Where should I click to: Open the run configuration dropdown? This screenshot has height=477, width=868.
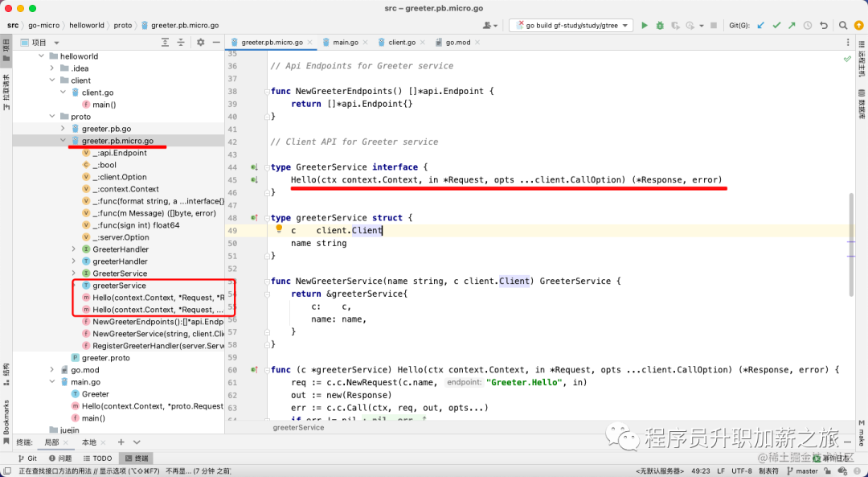pos(571,26)
